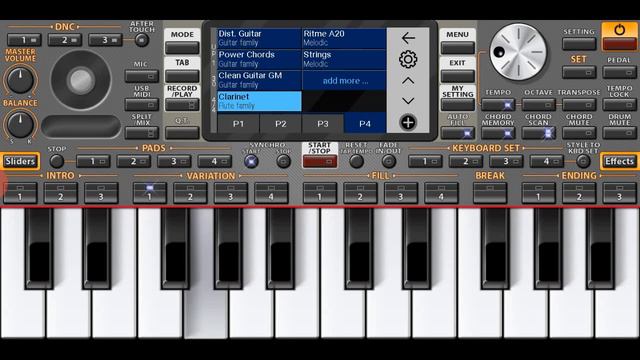The image size is (640, 360).
Task: Adjust the Balance knob
Action: click(20, 124)
